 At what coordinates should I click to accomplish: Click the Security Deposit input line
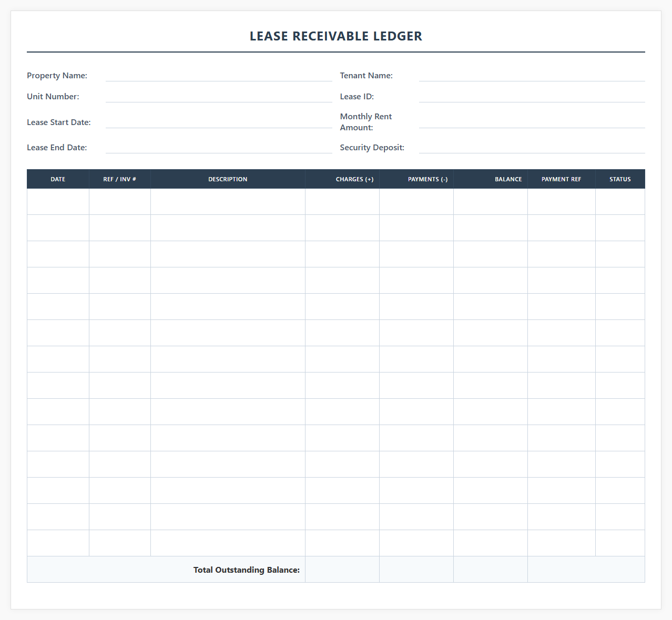coord(532,148)
